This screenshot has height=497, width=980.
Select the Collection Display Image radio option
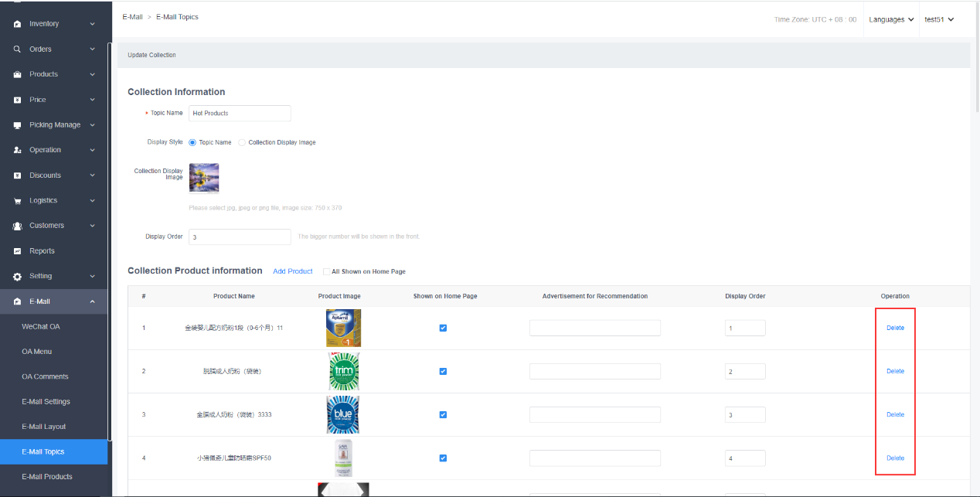click(242, 143)
